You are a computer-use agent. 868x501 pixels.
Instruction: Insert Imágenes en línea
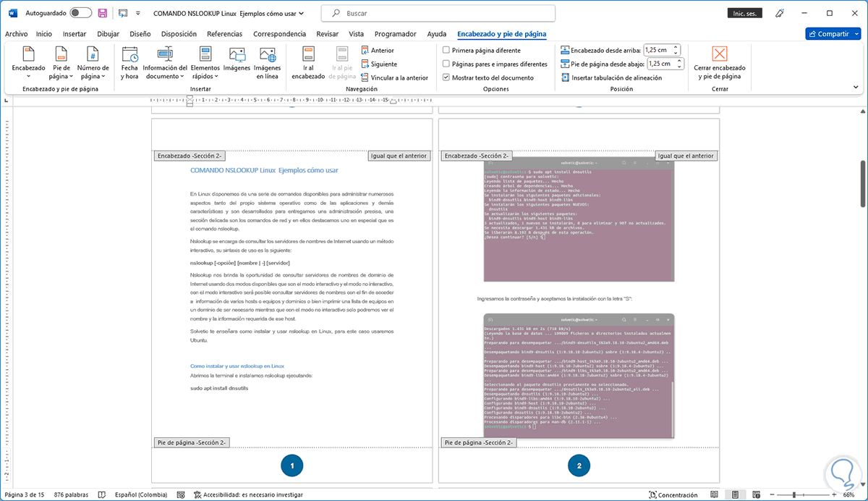(266, 62)
